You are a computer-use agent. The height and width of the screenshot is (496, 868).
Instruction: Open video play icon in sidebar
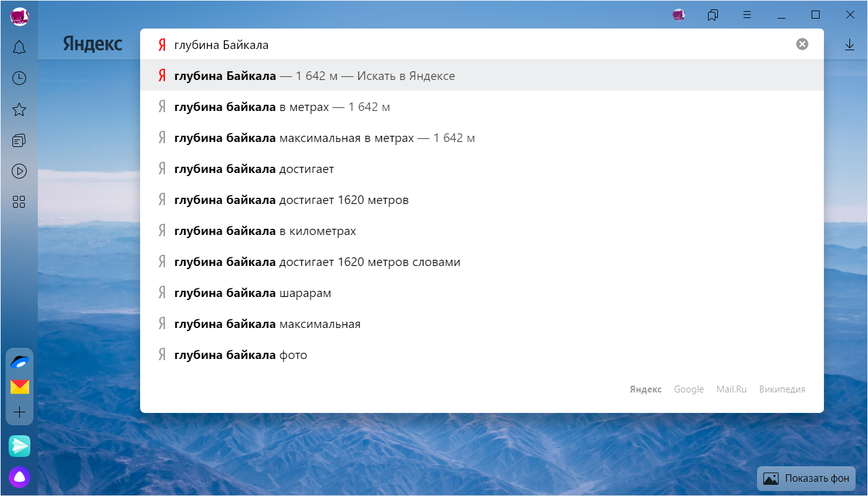tap(19, 171)
